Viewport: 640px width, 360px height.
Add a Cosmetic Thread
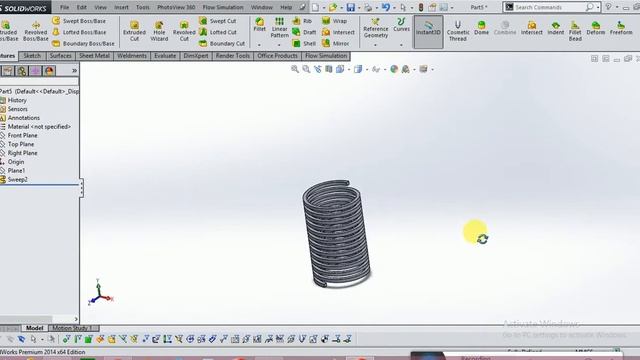pos(458,31)
